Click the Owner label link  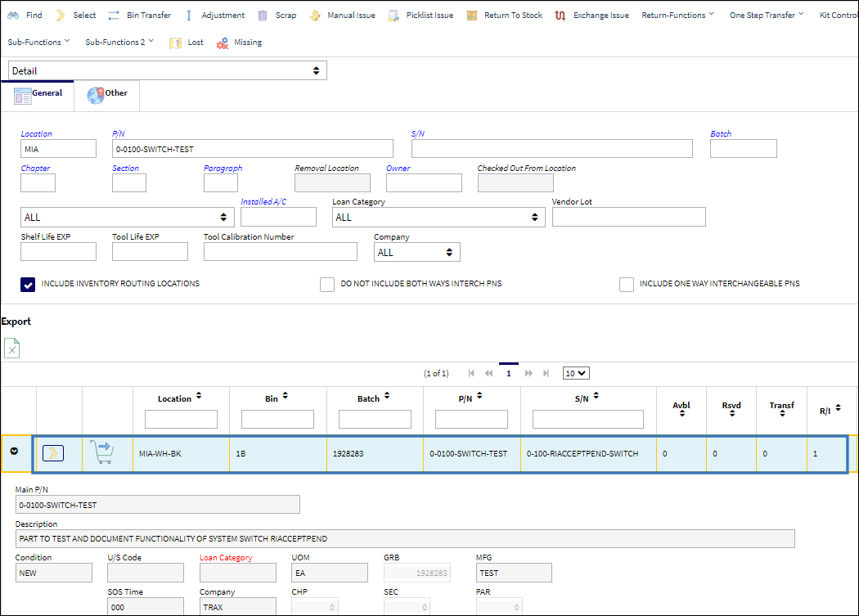pyautogui.click(x=398, y=169)
